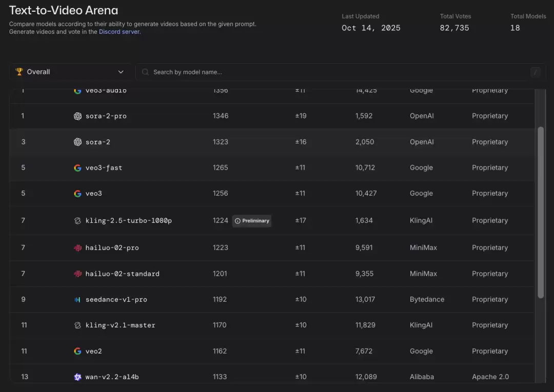Click the Preliminary badge on the kling-2.5-turbo row
The height and width of the screenshot is (392, 554).
click(252, 221)
